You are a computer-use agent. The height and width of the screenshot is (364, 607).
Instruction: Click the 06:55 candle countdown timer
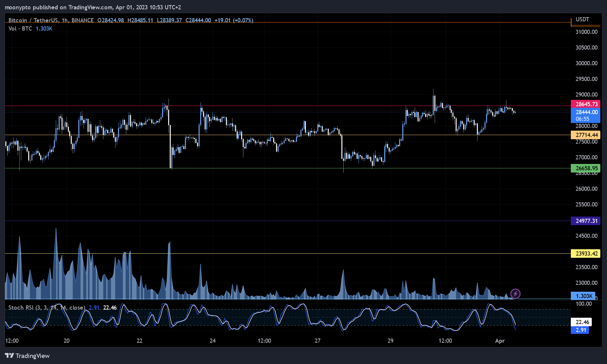tap(583, 119)
